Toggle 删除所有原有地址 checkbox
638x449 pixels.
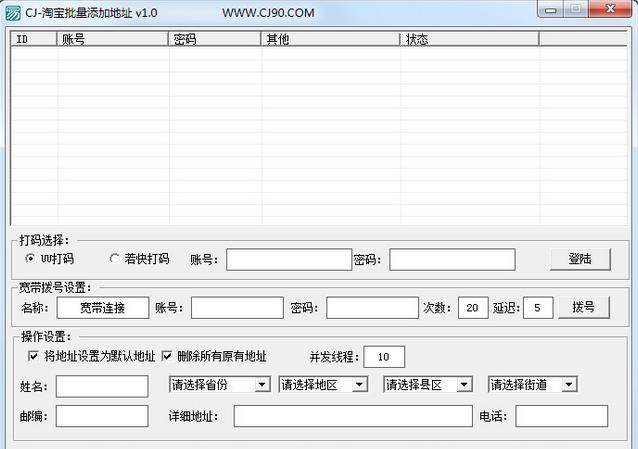pos(167,356)
